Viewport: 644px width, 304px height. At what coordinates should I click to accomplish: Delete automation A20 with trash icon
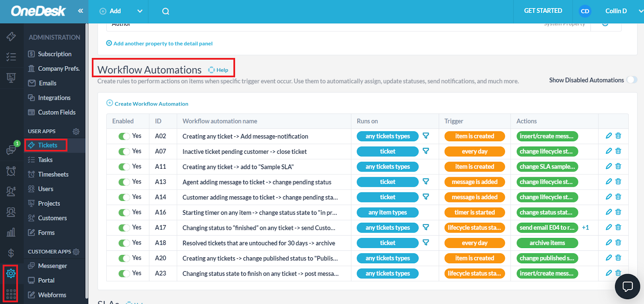point(618,258)
